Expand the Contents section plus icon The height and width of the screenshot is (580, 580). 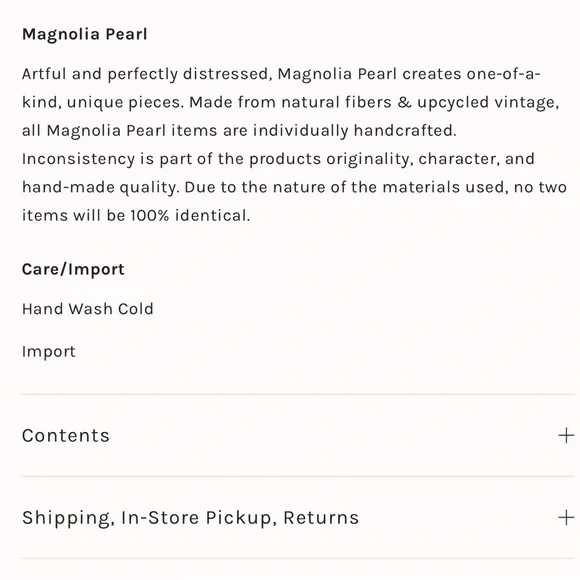[x=566, y=435]
